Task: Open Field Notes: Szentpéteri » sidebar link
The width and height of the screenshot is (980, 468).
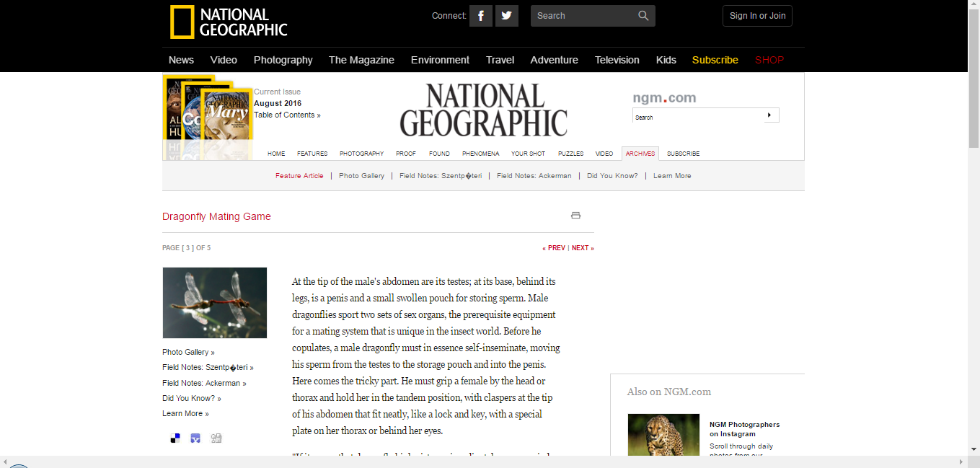Action: 208,367
